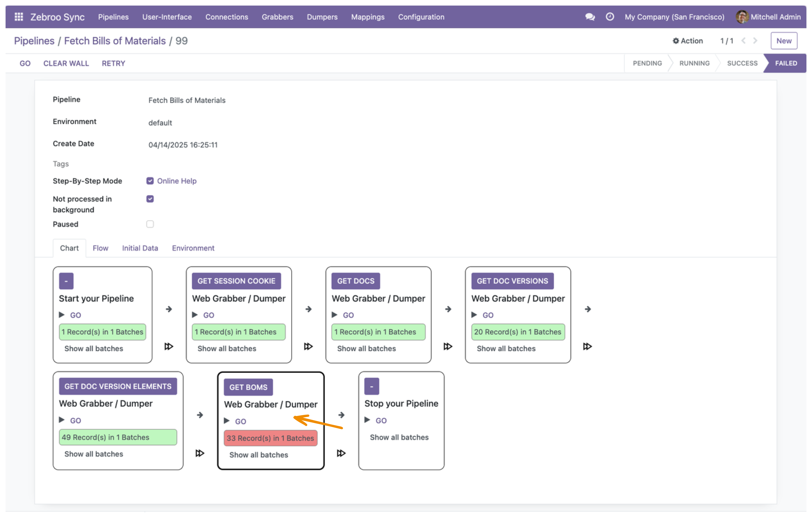Click the CLEAR WALL button
Viewport: 812px width, 518px height.
pyautogui.click(x=66, y=63)
